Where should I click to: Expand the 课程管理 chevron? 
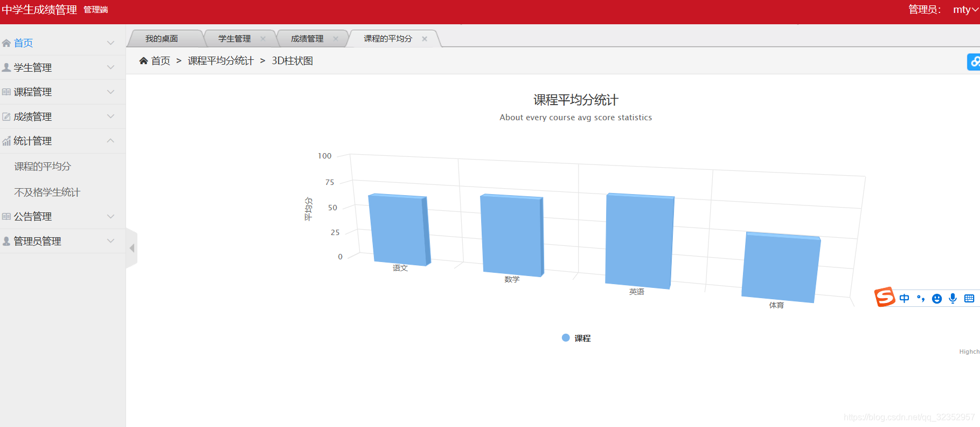[110, 92]
